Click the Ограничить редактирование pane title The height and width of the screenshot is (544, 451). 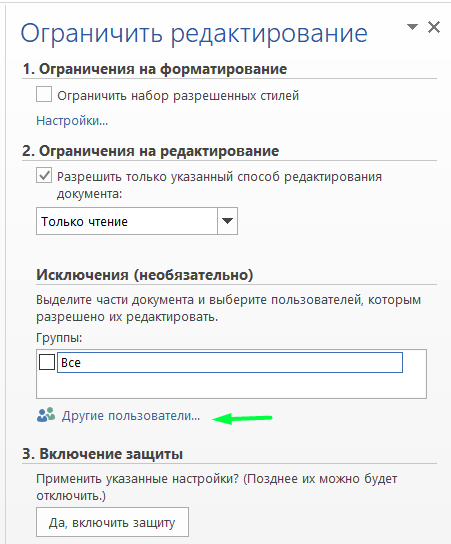(194, 34)
